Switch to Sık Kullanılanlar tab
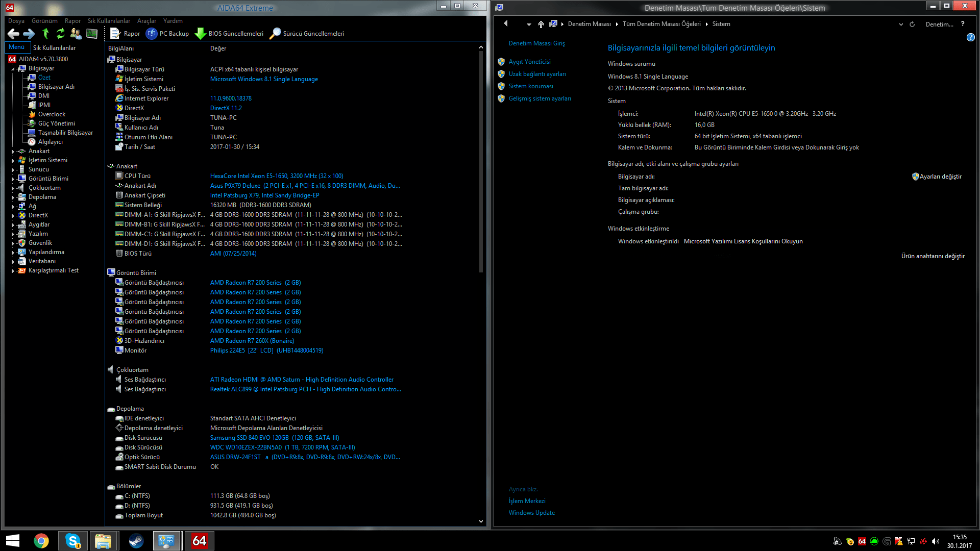 54,48
